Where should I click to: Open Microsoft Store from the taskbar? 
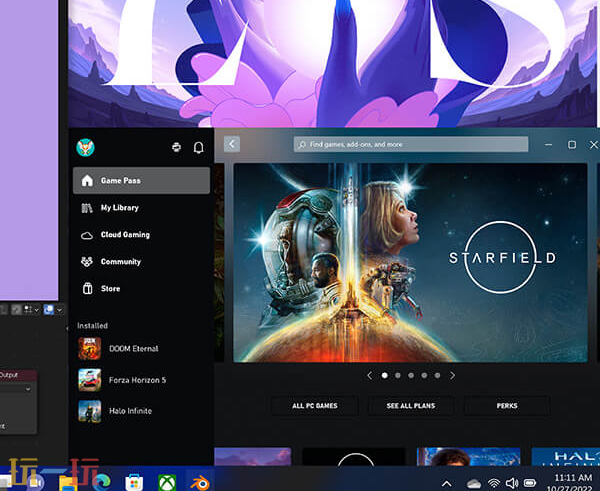[134, 483]
